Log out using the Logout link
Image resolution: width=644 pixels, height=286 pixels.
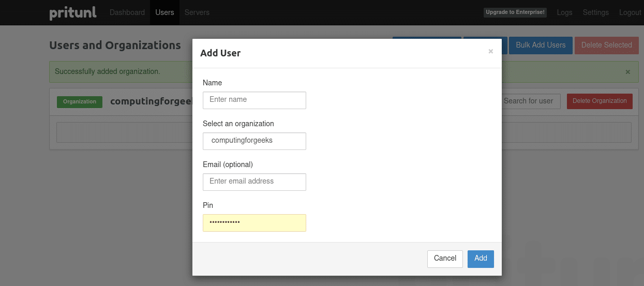pos(630,12)
